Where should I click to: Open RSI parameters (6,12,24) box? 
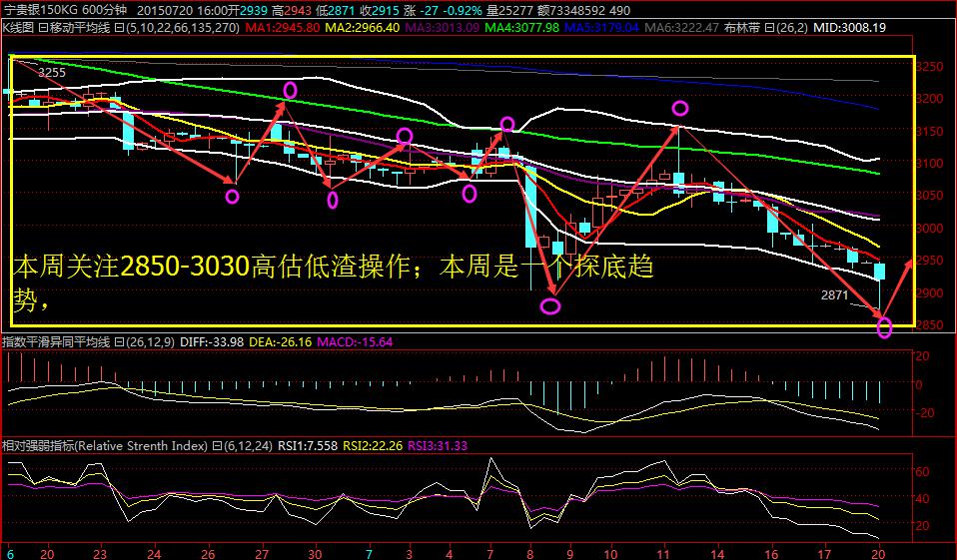click(248, 446)
